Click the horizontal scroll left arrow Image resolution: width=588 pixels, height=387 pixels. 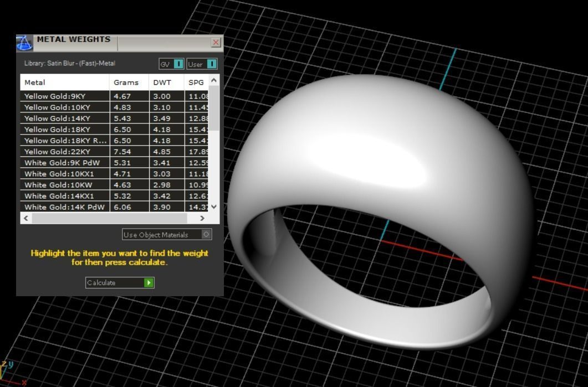click(x=26, y=218)
